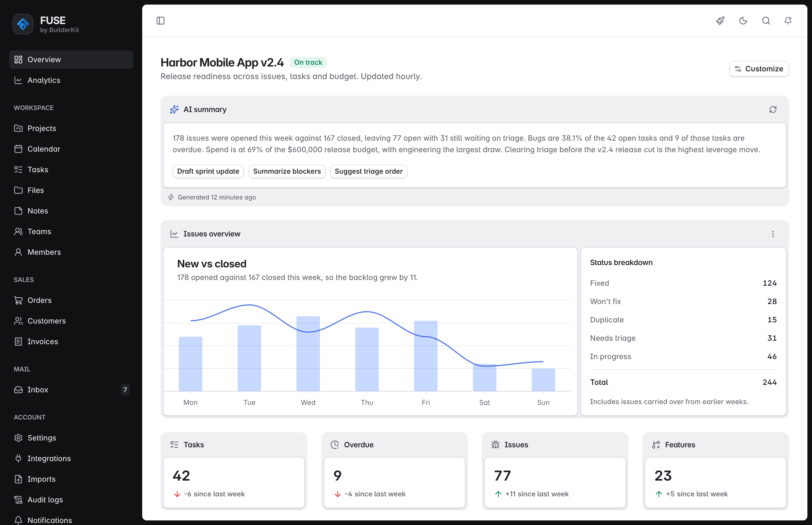Open Imports in the sidebar

tap(71, 479)
